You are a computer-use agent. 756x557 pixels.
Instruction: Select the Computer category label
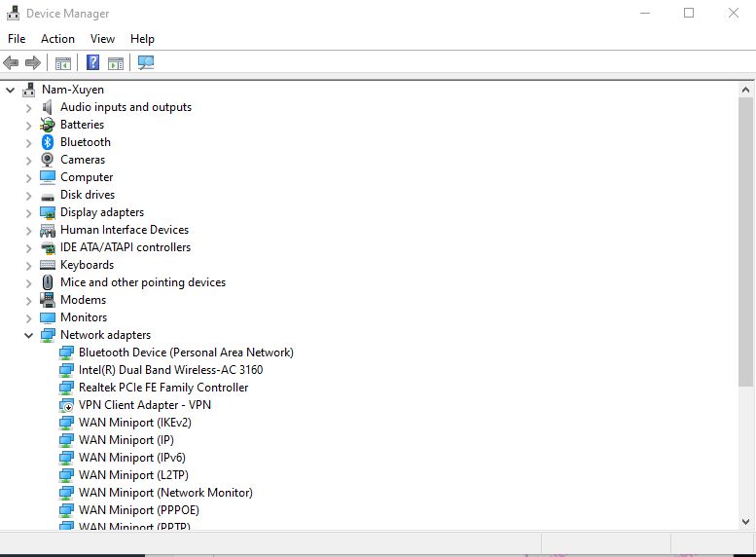[87, 177]
